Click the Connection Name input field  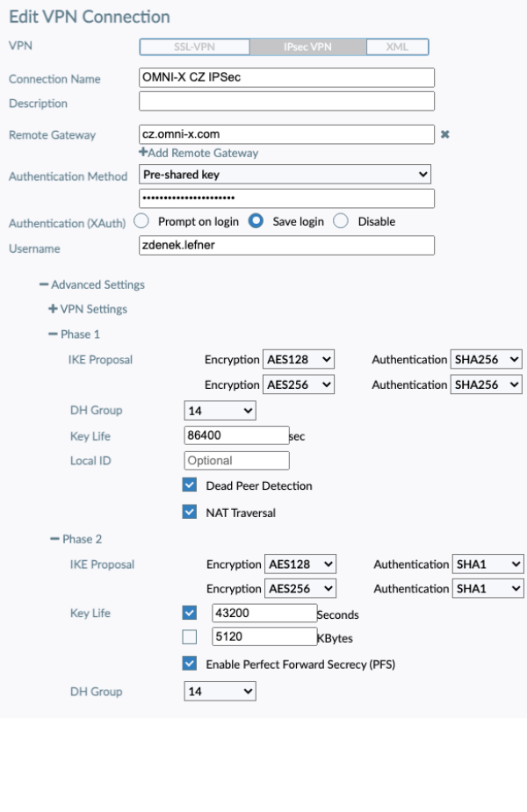click(286, 77)
